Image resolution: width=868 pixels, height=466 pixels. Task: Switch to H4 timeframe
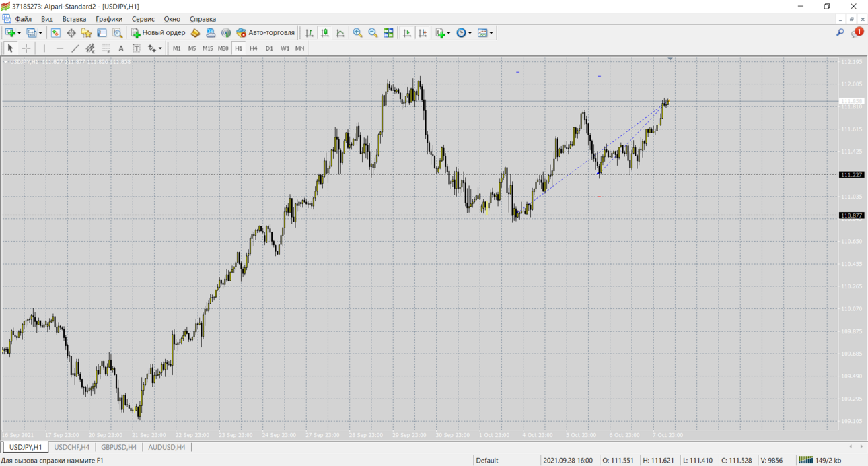click(254, 48)
